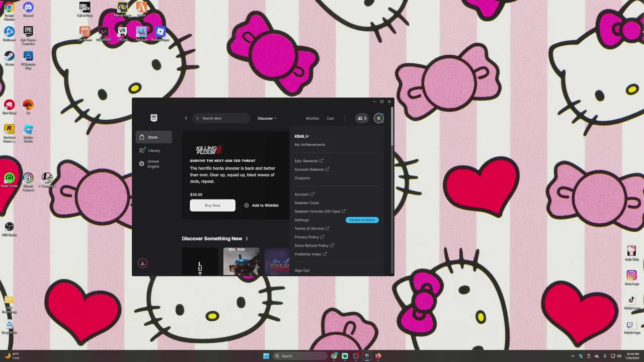
Task: Select Redeem Fortnite Gift Card
Action: pos(320,211)
